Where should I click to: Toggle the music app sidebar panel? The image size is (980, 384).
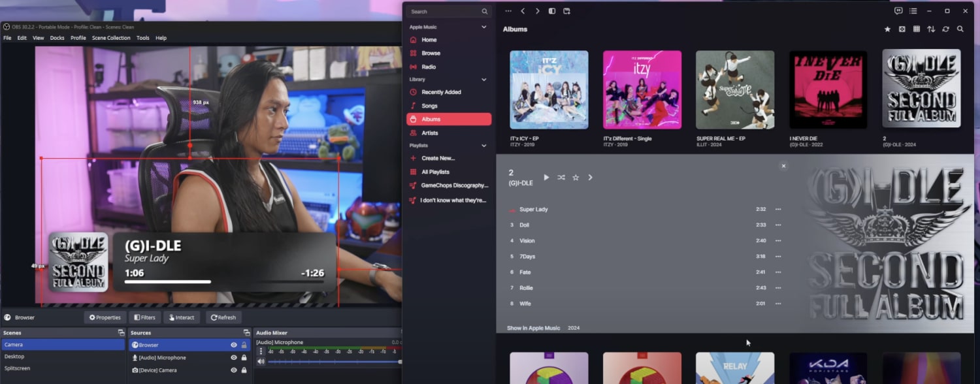552,11
